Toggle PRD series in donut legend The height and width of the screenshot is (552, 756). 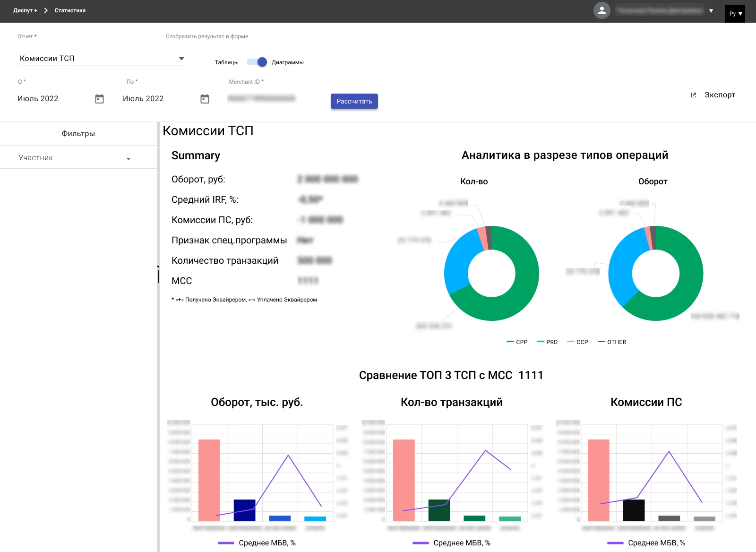[x=547, y=342]
